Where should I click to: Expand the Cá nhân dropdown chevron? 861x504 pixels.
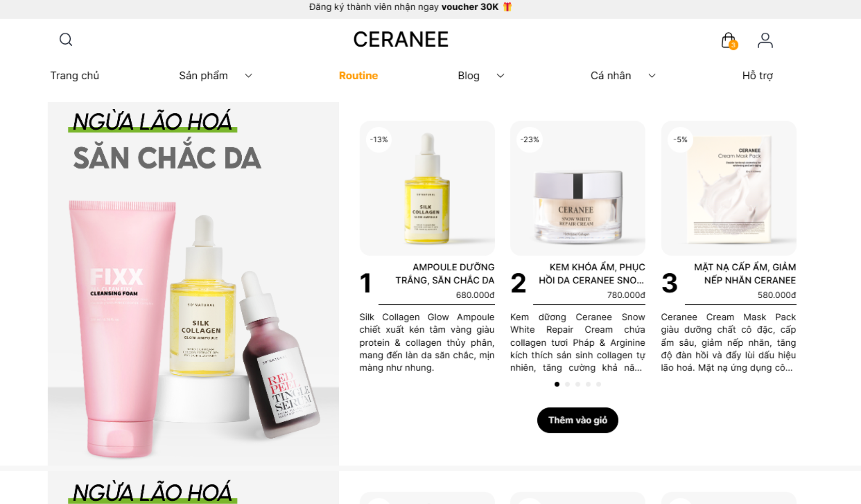pos(652,76)
